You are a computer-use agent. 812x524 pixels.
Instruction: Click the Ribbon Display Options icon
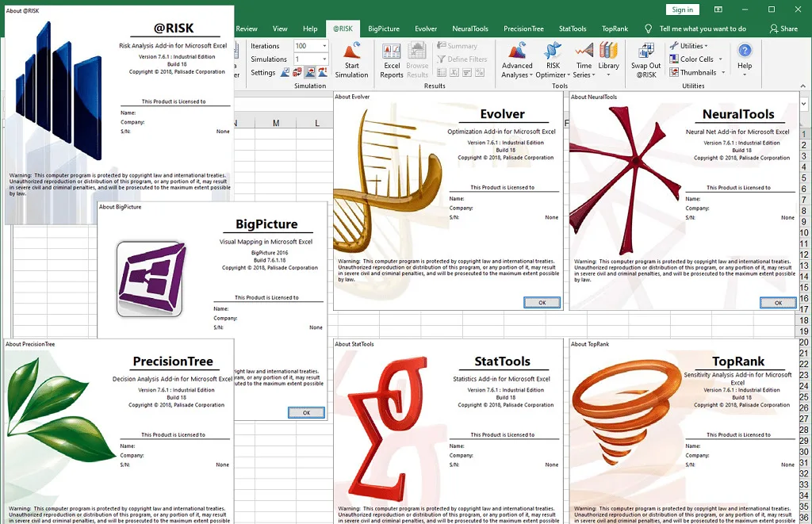click(x=718, y=10)
